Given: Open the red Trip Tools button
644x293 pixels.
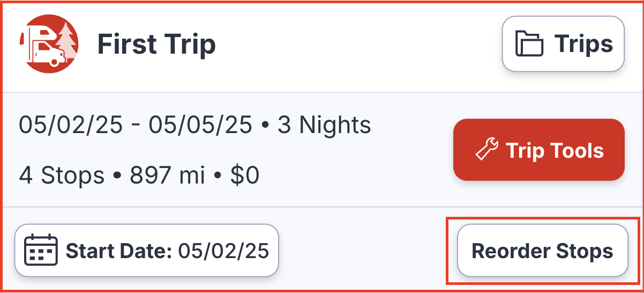Looking at the screenshot, I should point(539,150).
